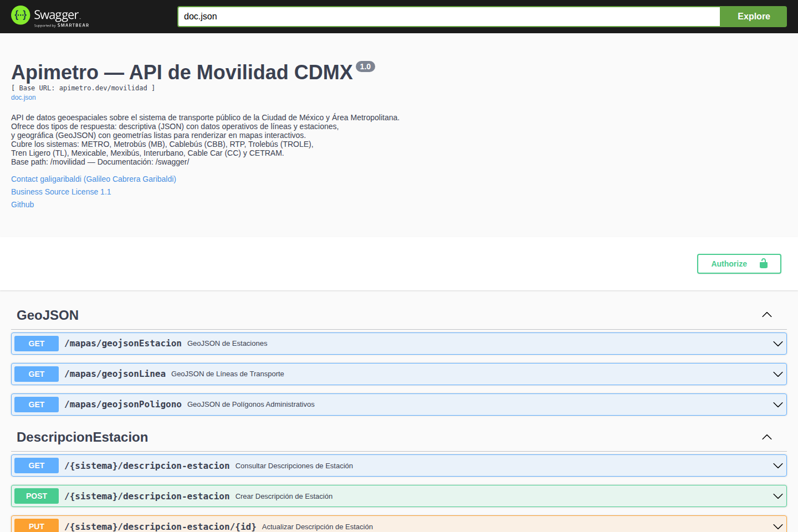Click the /{sistema}/descripcion-estacion/{id} path text

(160, 526)
